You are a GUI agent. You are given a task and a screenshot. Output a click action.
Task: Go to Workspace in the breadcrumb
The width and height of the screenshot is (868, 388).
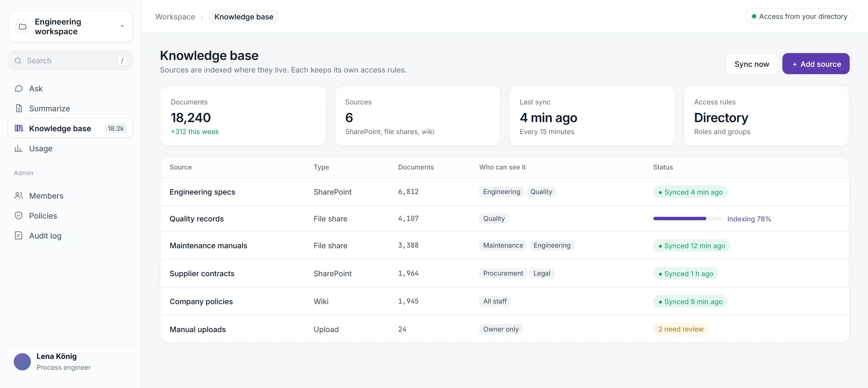(x=175, y=17)
